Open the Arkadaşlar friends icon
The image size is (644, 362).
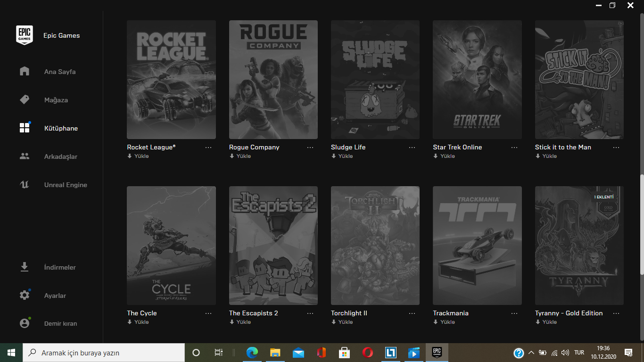[x=25, y=156]
